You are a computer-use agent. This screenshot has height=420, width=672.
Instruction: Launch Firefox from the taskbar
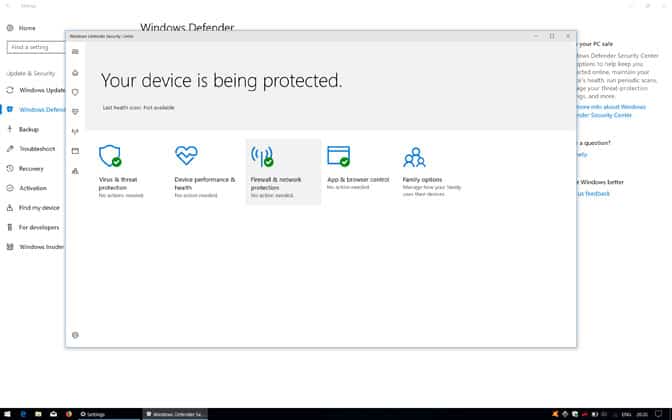pos(69,414)
